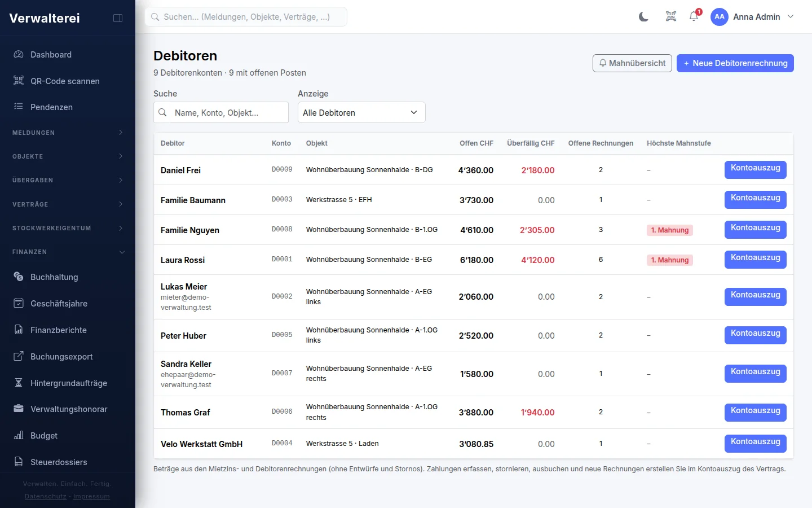Click the Finanzberichte report icon
Image resolution: width=812 pixels, height=508 pixels.
(19, 330)
